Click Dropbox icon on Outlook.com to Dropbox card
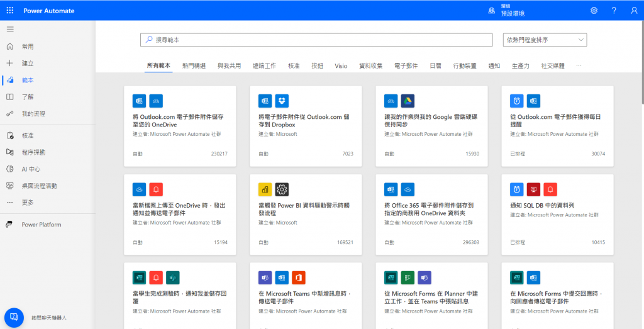This screenshot has height=329, width=644. point(282,101)
